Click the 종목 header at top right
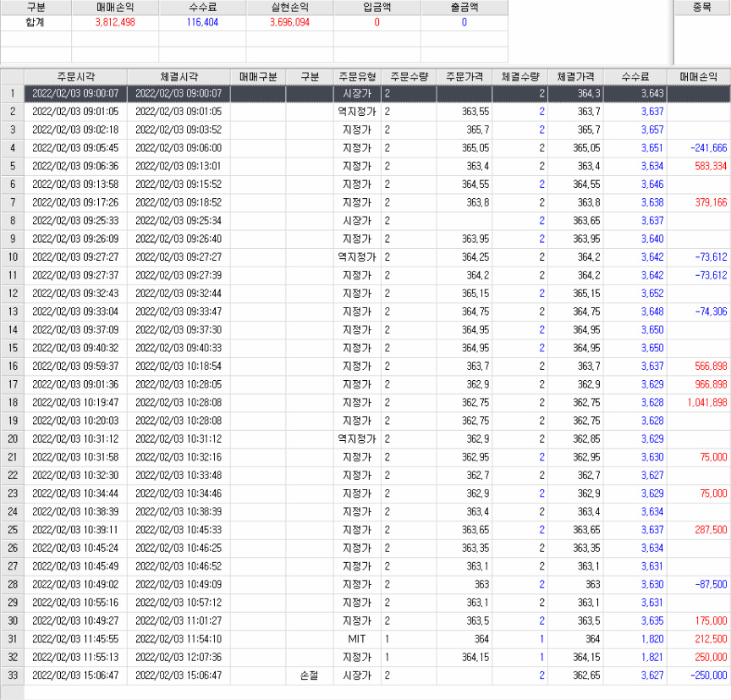Viewport: 731px width, 700px height. click(x=702, y=8)
